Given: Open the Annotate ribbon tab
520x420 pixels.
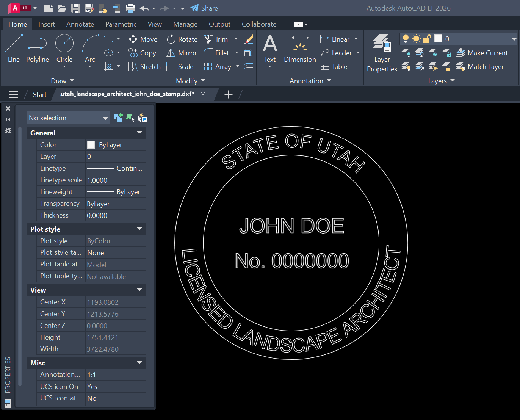Looking at the screenshot, I should click(x=80, y=24).
